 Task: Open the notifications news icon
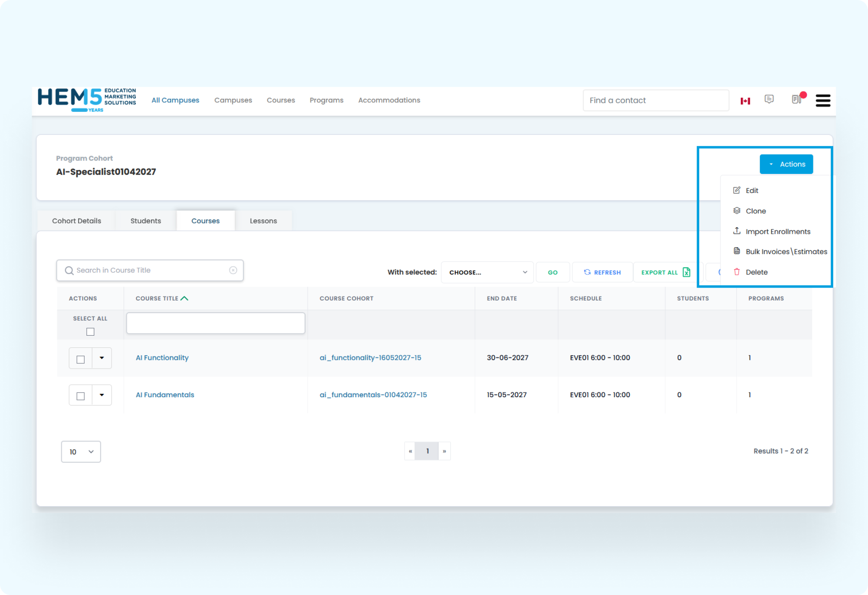click(796, 99)
